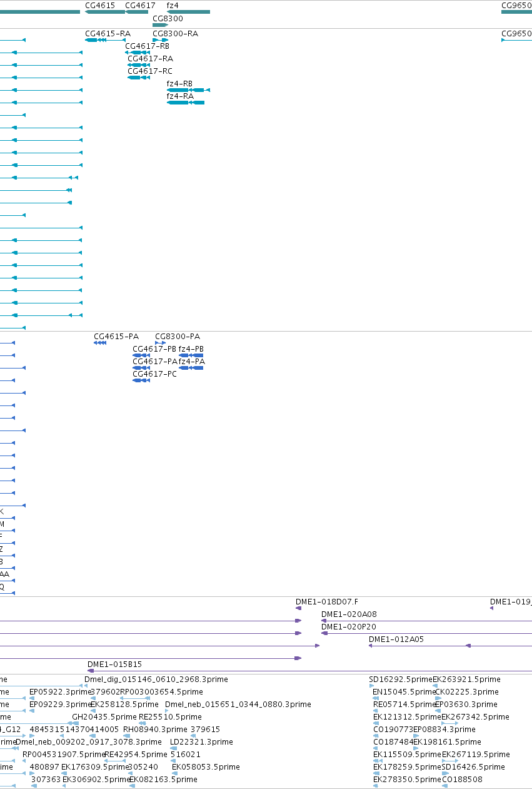This screenshot has height=789, width=532.
Task: Select the EP05922.3prime EST label
Action: [60, 692]
